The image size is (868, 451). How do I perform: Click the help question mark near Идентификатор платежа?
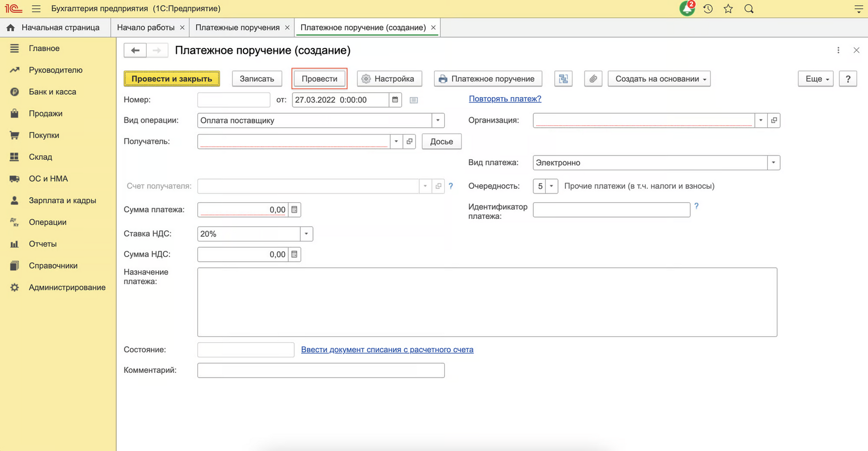point(696,206)
